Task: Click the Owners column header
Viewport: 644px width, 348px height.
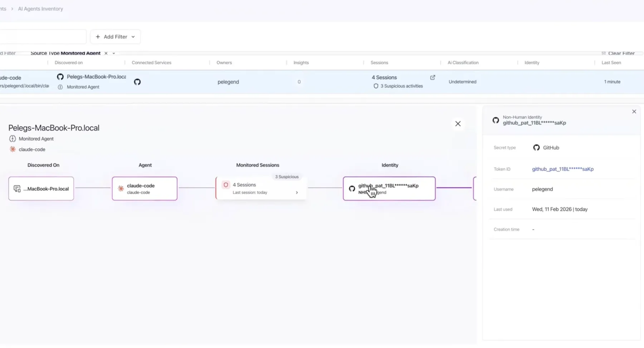Action: coord(224,63)
